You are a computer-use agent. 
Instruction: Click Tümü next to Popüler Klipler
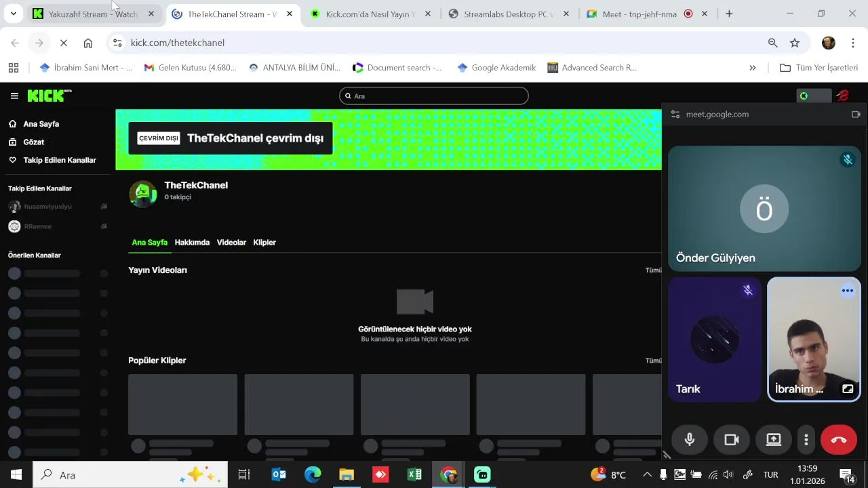tap(653, 361)
